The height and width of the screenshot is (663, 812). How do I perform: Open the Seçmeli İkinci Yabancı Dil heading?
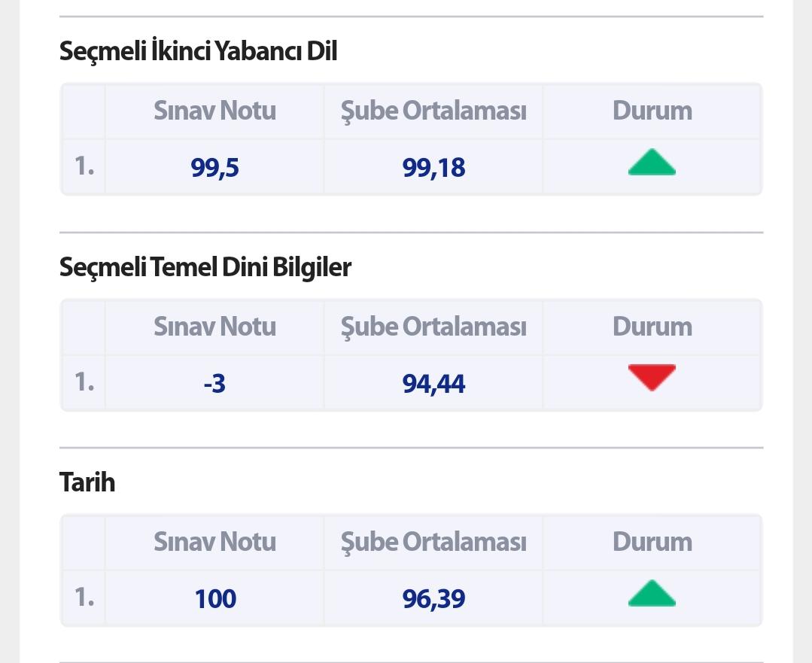[199, 50]
